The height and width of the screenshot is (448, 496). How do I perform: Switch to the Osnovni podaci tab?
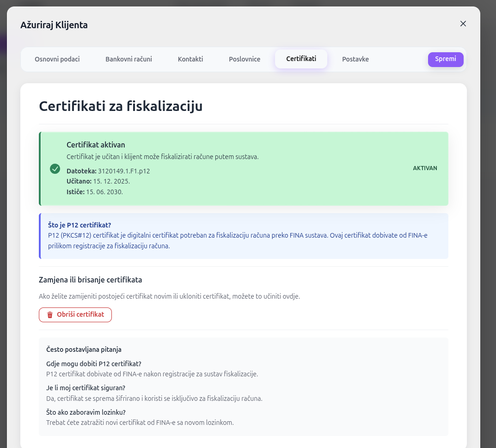[57, 59]
